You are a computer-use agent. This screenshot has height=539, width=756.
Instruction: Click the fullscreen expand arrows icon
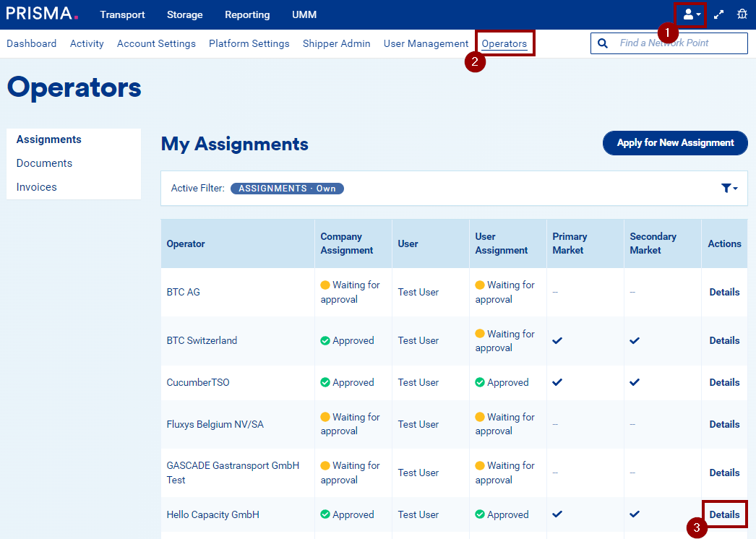click(x=718, y=14)
